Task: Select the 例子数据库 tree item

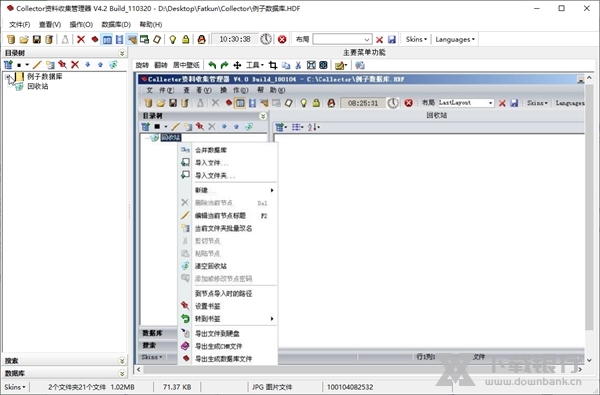Action: pos(44,77)
